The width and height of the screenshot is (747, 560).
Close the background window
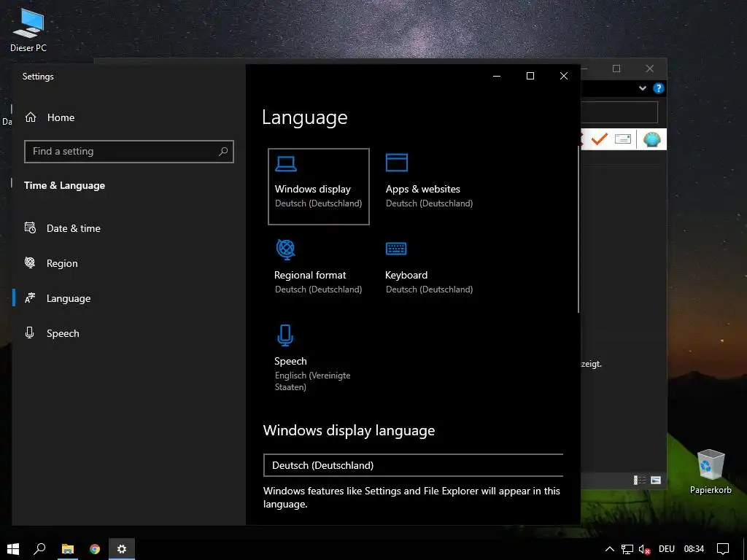pyautogui.click(x=650, y=69)
